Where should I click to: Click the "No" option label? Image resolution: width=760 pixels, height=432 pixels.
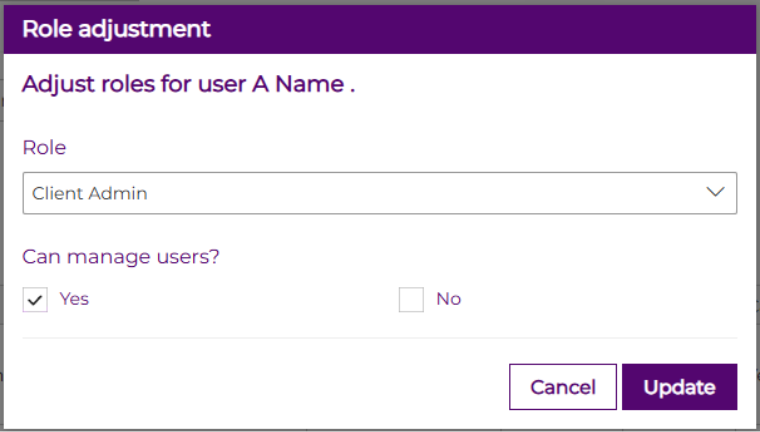pos(448,298)
